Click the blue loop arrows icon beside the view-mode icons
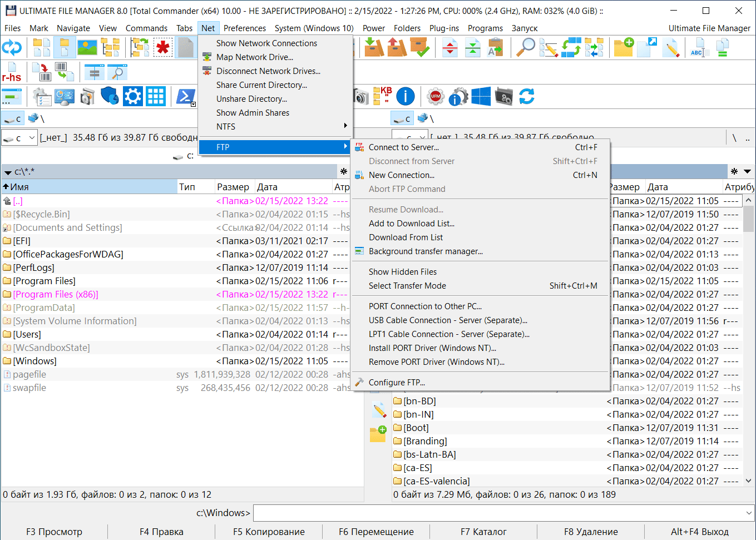Image resolution: width=756 pixels, height=540 pixels. click(x=12, y=48)
